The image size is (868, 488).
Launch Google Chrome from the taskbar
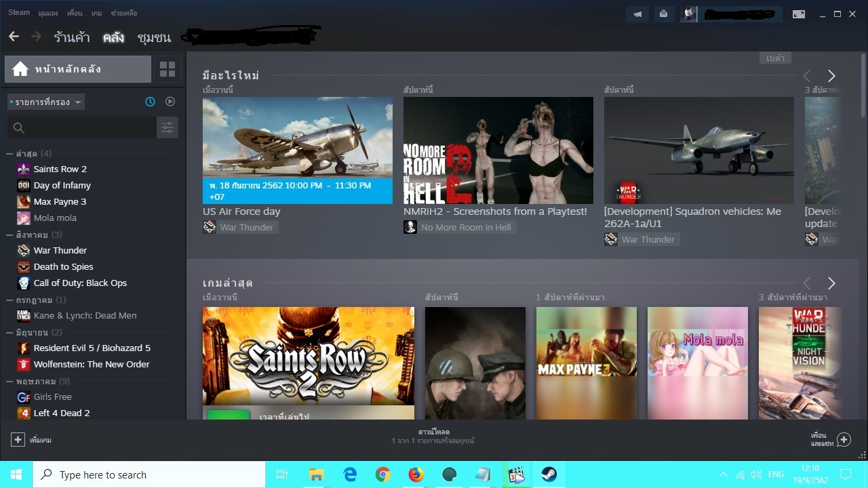coord(383,474)
